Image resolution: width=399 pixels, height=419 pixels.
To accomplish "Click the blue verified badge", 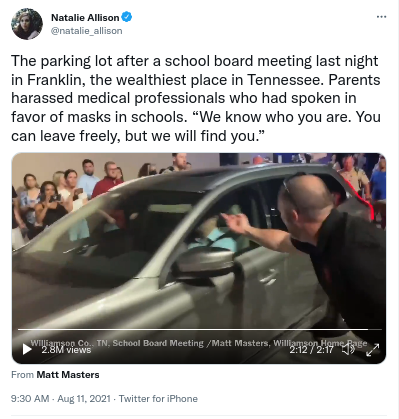I will [x=127, y=17].
